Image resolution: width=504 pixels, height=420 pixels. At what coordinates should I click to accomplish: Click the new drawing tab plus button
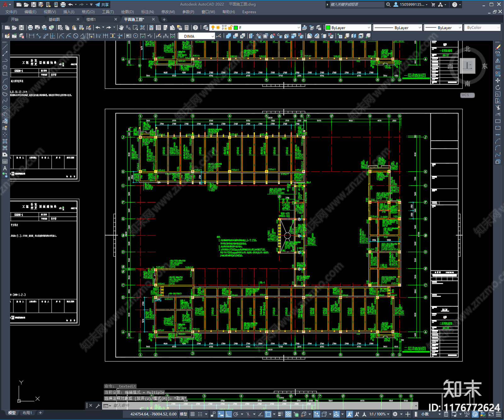pos(164,20)
